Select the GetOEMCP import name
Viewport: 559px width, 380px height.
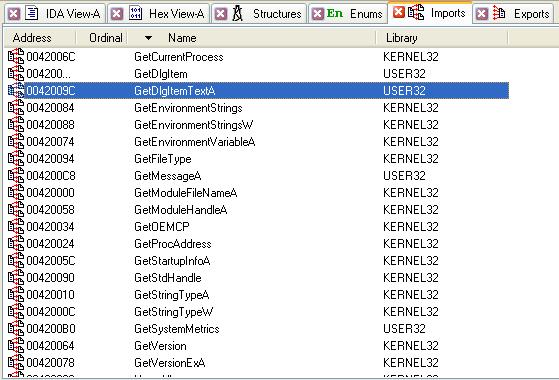[162, 227]
